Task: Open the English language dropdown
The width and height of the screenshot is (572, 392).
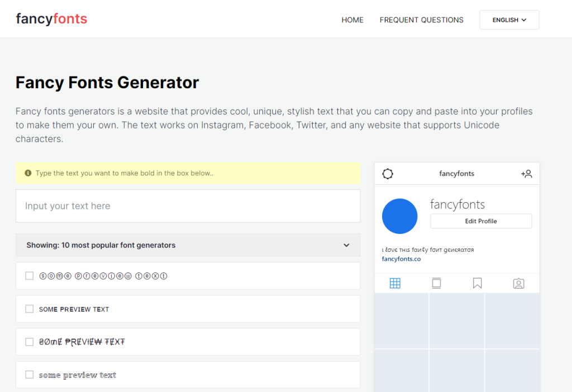Action: [509, 20]
